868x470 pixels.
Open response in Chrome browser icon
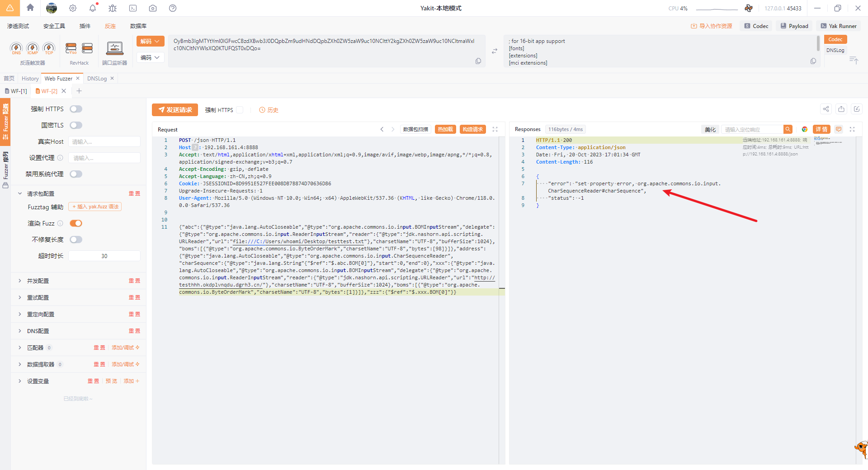805,129
